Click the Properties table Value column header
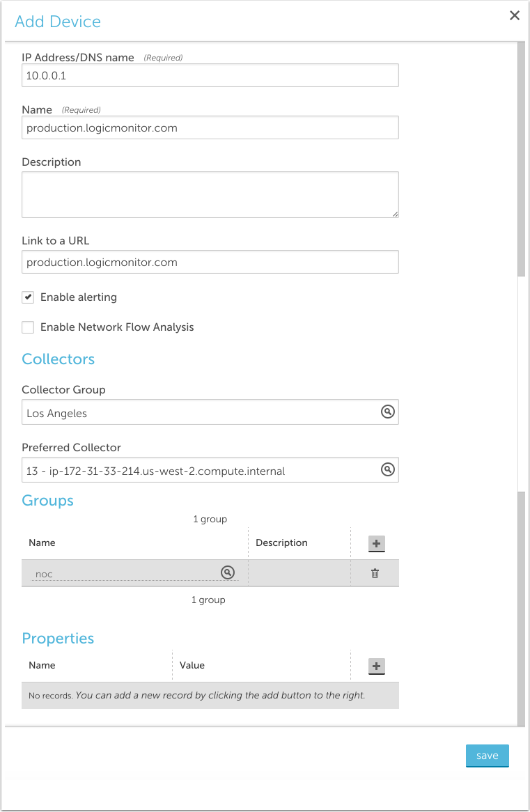Screen dimensions: 530x812 (x=192, y=665)
